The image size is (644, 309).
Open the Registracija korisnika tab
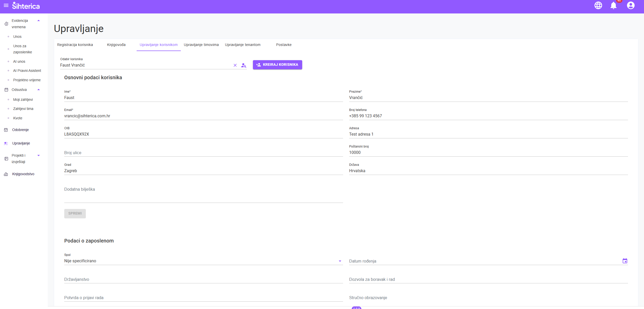[75, 45]
